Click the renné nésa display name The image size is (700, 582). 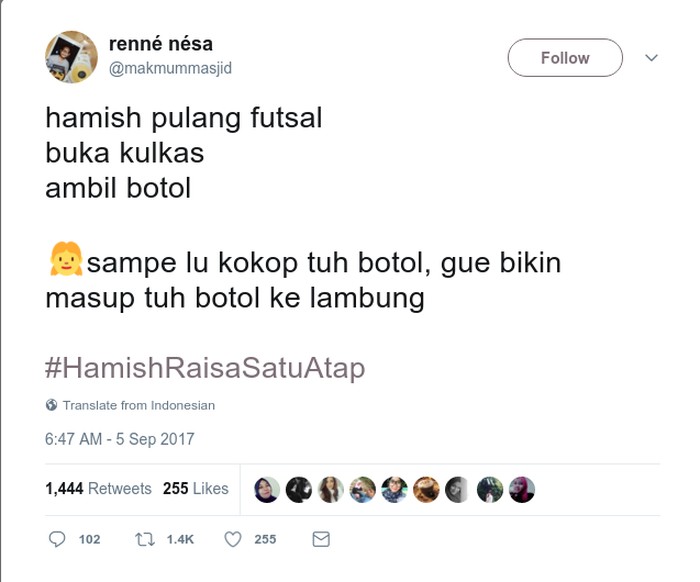[161, 44]
